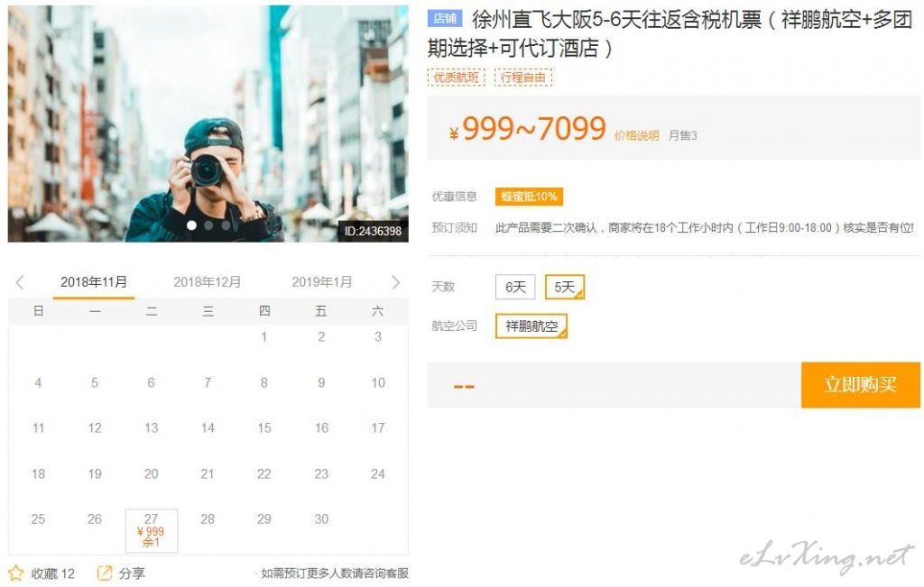Open the 价格说明 link
This screenshot has height=587, width=924.
click(x=636, y=136)
